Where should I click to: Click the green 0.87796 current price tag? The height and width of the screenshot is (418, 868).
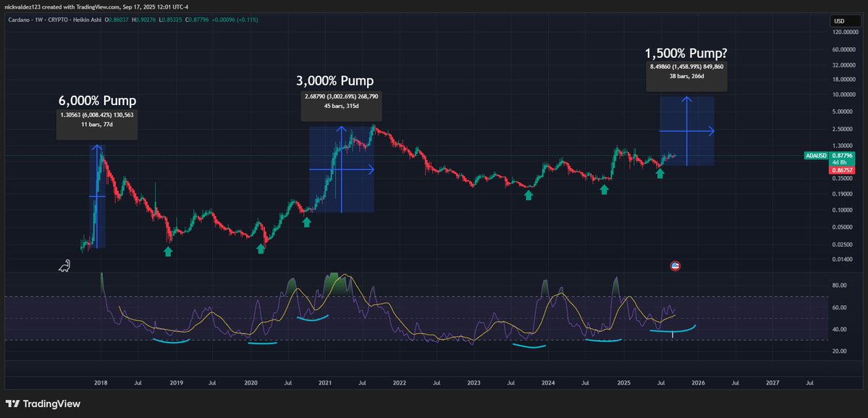841,156
